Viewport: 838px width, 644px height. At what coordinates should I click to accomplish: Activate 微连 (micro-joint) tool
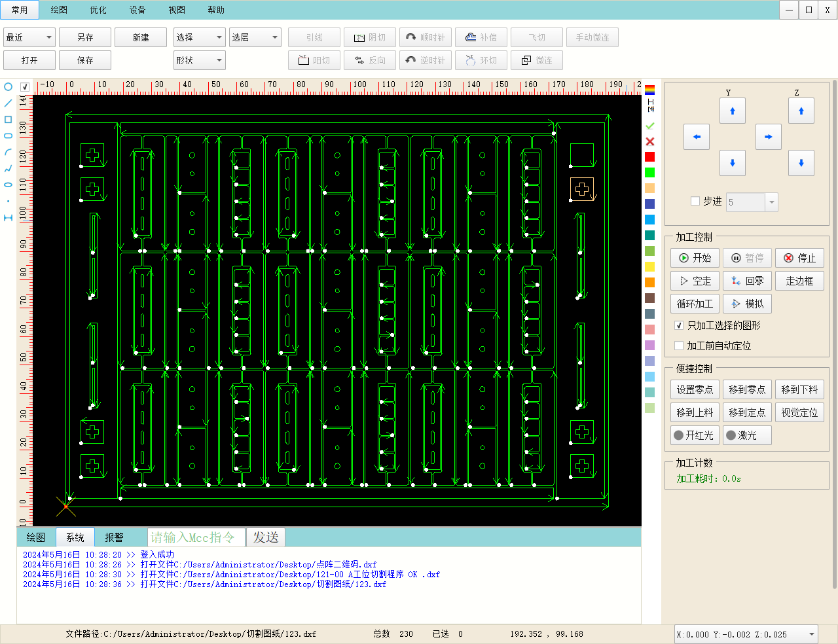point(537,60)
